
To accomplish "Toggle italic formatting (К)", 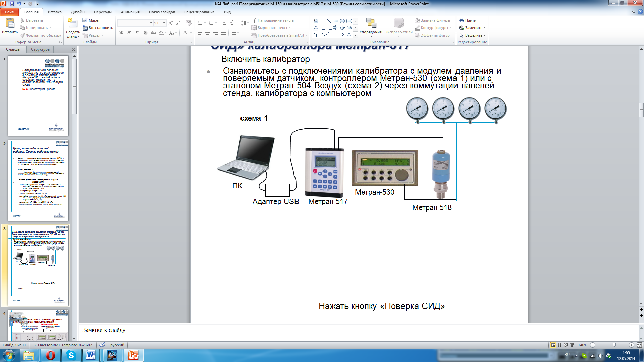I will tap(129, 33).
